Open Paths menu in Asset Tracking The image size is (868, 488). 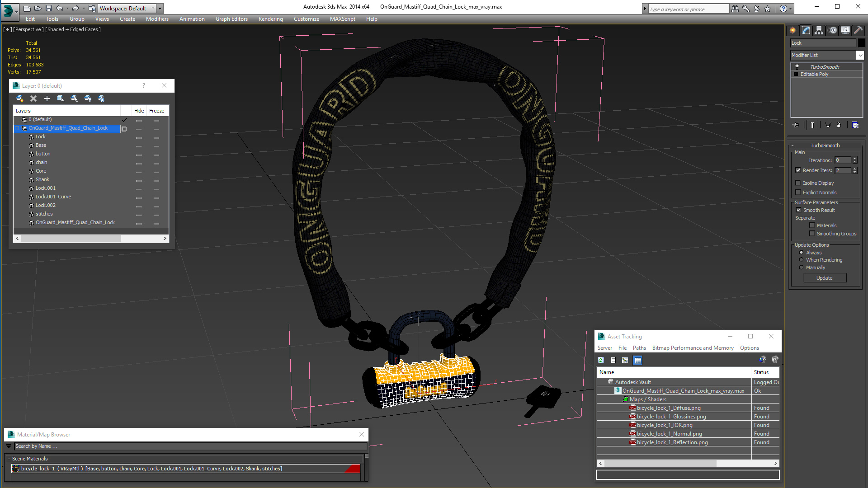(639, 348)
